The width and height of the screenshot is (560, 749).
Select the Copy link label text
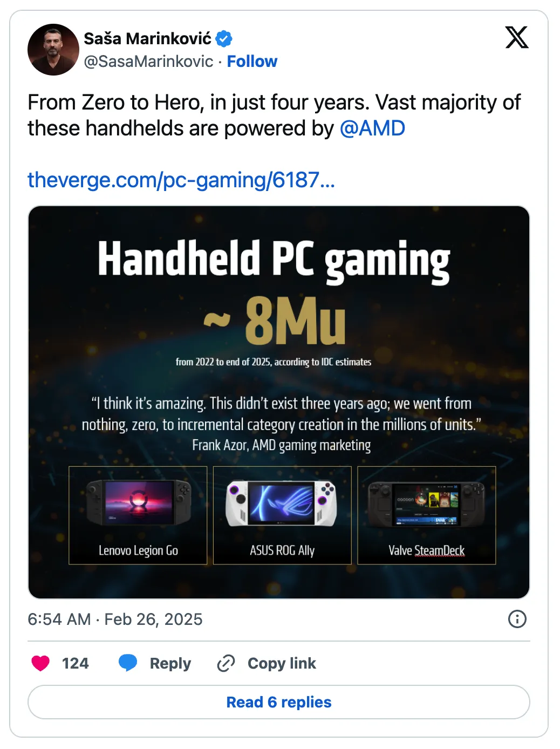281,663
